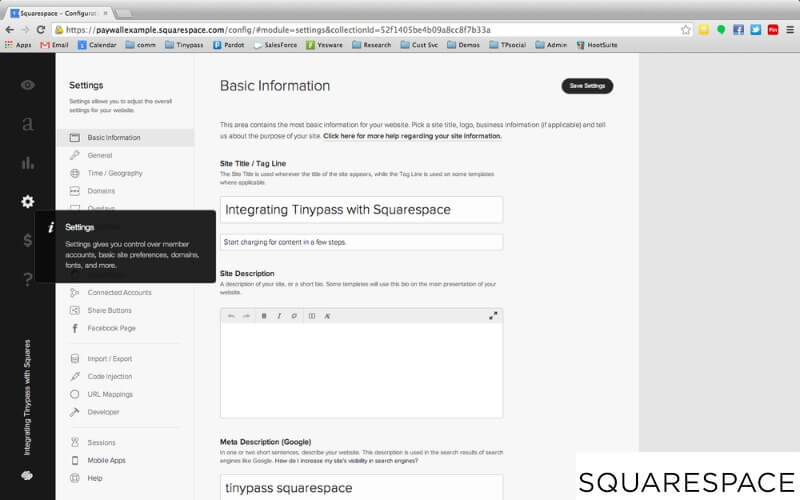The image size is (800, 500).
Task: Click the columns icon in editor toolbar
Action: coord(312,316)
